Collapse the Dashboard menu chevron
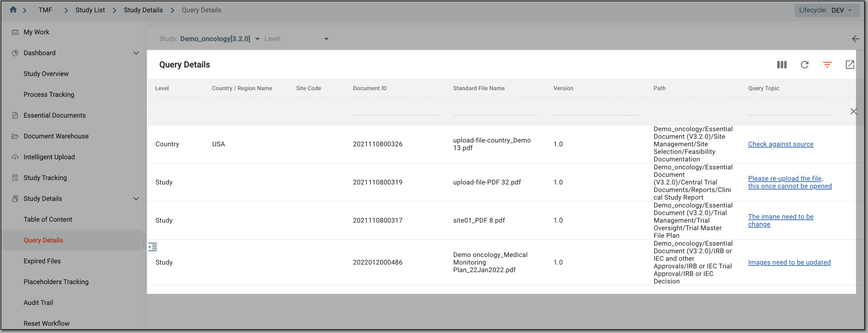 point(136,53)
